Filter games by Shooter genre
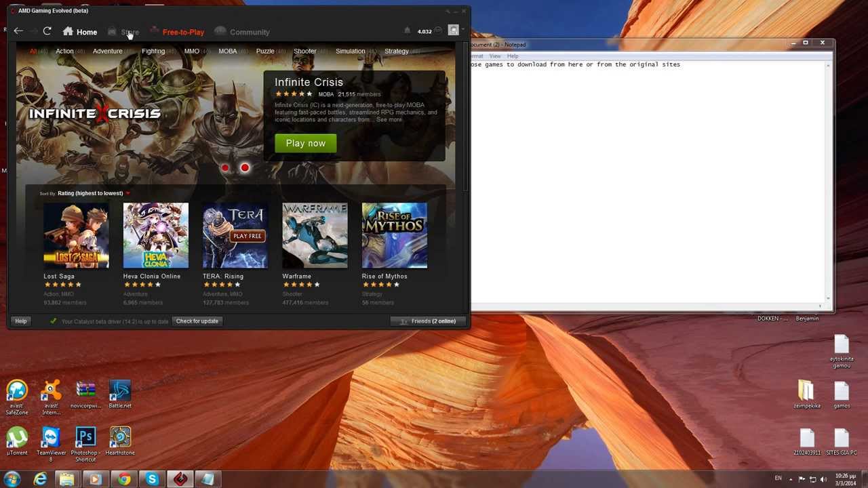 pos(311,51)
